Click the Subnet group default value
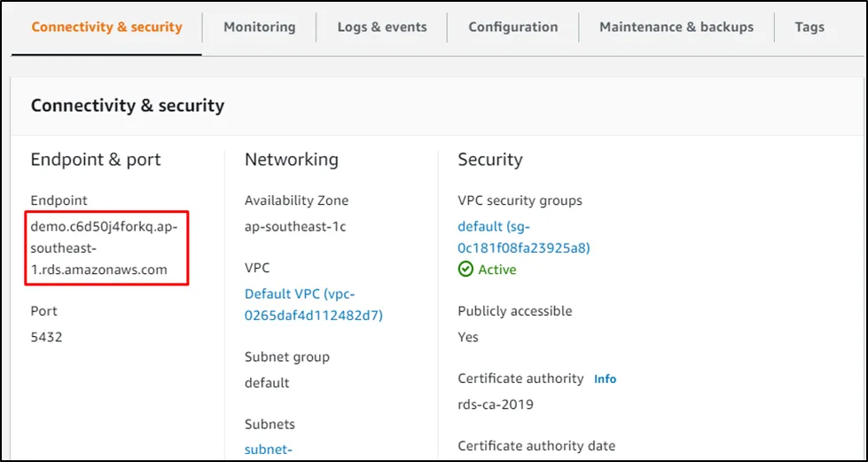The image size is (868, 462). coord(267,383)
